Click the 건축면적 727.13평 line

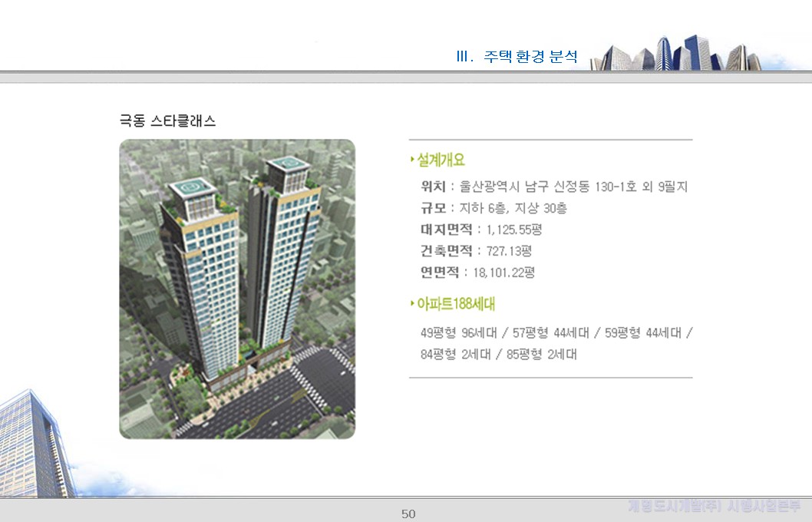pos(476,251)
